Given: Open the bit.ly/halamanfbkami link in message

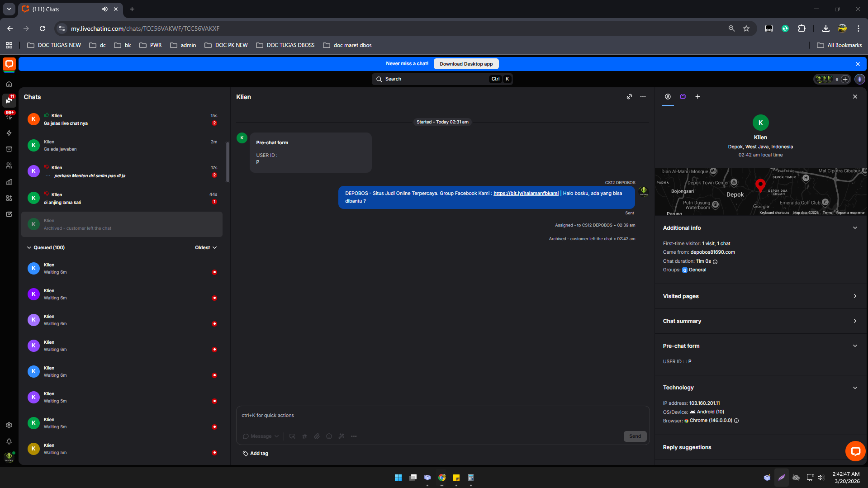Looking at the screenshot, I should point(526,194).
